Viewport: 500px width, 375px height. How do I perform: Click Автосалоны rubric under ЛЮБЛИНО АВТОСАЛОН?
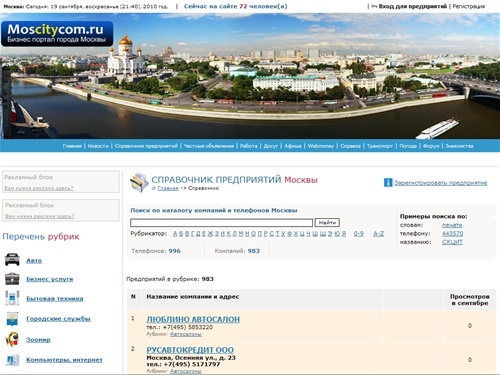coord(186,334)
